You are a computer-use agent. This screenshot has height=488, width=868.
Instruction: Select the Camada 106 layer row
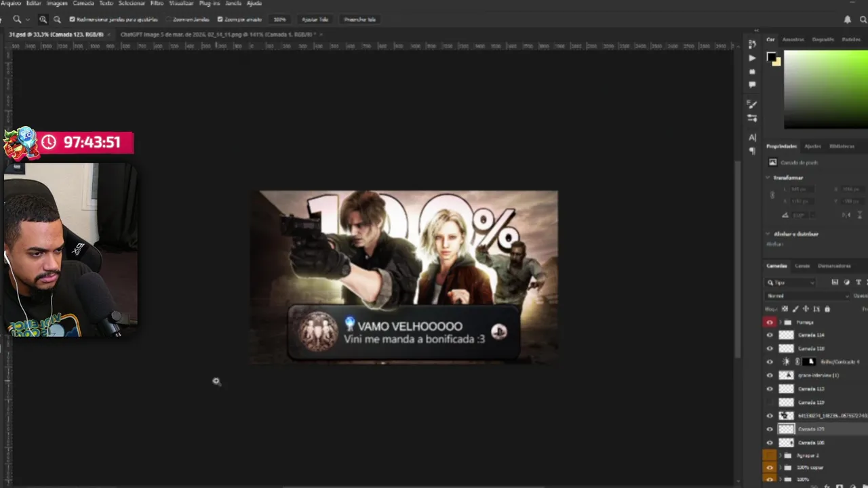(x=816, y=443)
